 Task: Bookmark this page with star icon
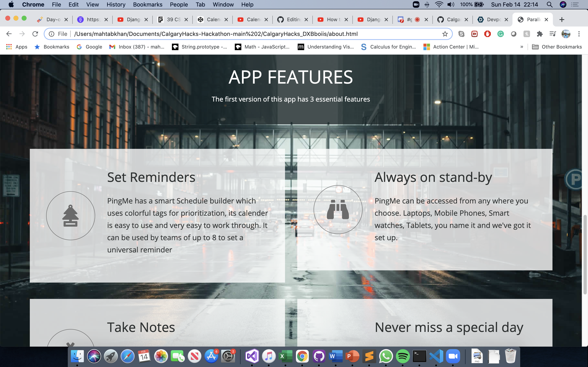[445, 34]
